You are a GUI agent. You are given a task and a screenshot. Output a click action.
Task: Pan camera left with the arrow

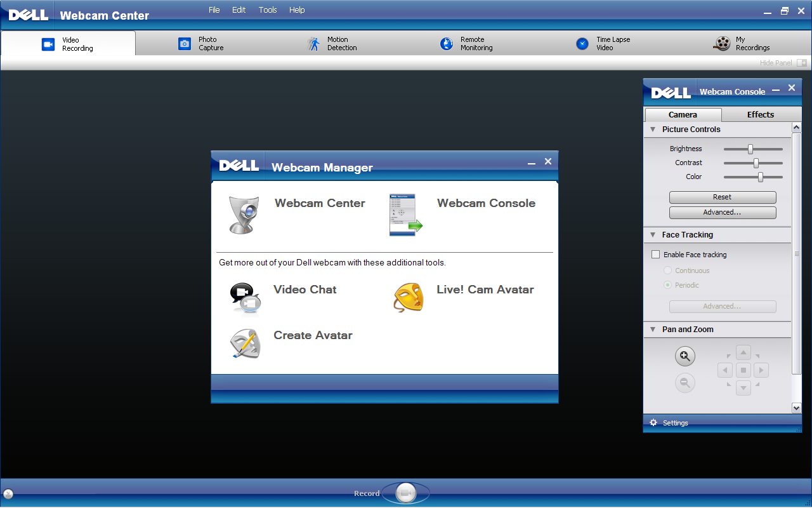pyautogui.click(x=726, y=370)
